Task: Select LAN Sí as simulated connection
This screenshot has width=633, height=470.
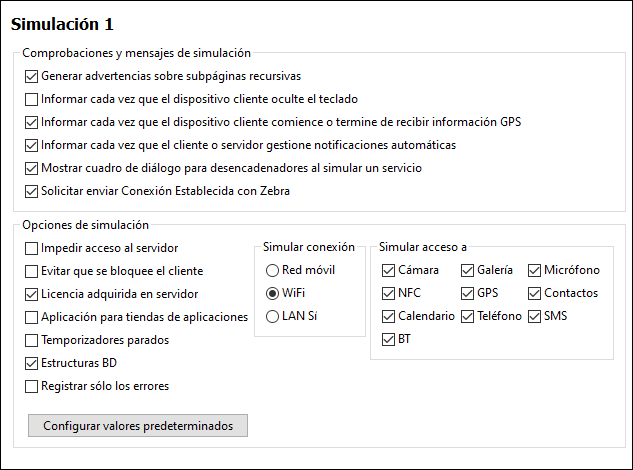Action: coord(272,316)
